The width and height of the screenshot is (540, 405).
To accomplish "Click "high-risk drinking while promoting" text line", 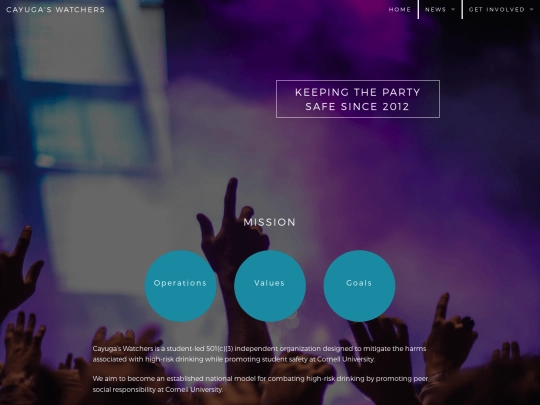I will point(204,359).
